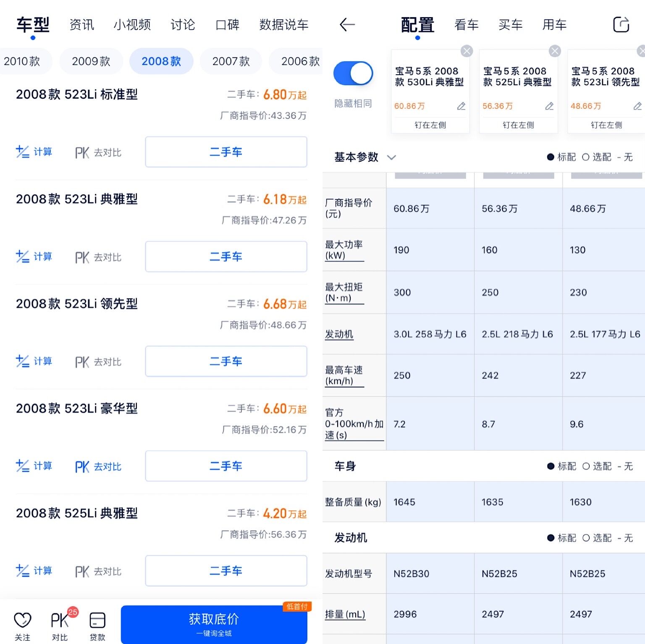This screenshot has height=644, width=645.
Task: Open the 买车 tab
Action: click(x=511, y=25)
